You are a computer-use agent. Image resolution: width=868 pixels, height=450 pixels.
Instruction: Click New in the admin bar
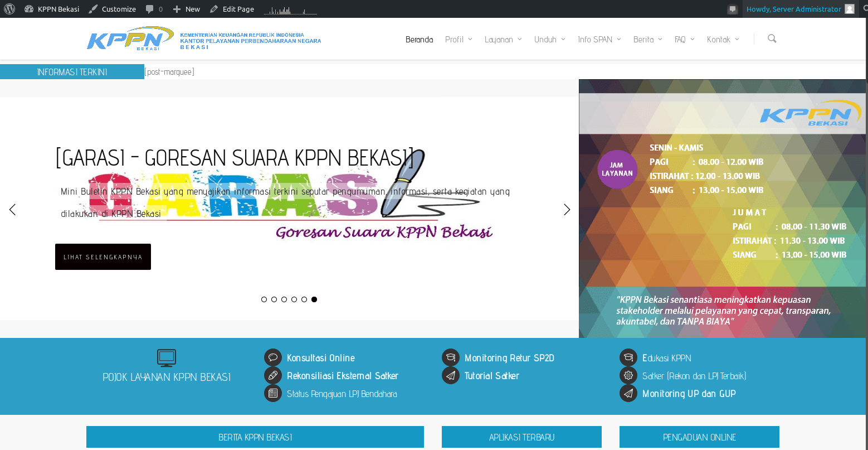coord(186,9)
